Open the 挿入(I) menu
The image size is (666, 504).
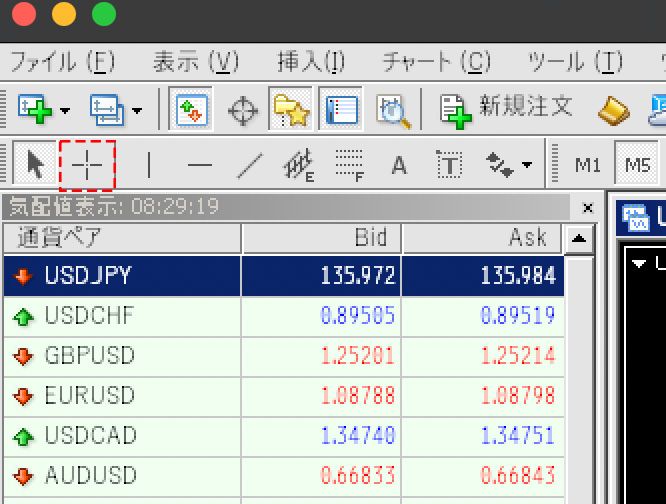(311, 62)
